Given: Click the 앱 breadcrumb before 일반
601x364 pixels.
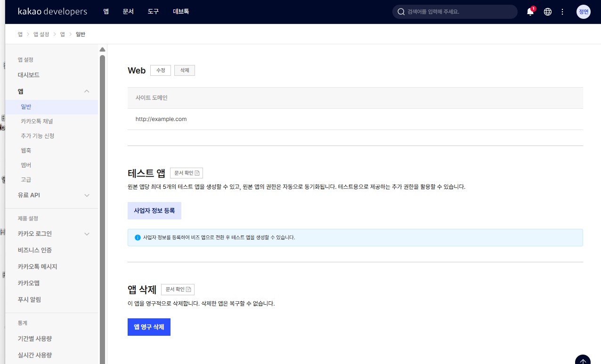Looking at the screenshot, I should (62, 34).
